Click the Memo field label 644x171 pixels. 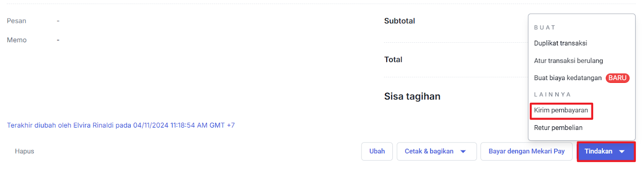tap(17, 40)
